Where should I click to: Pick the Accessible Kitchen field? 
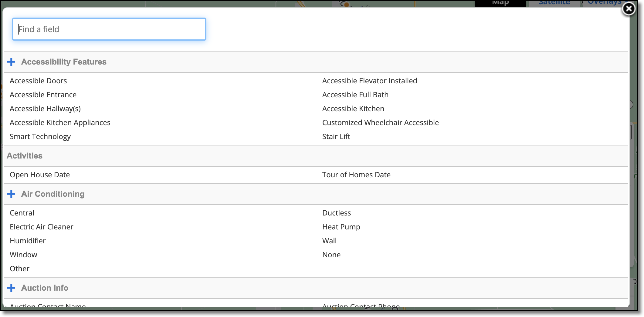(x=353, y=109)
